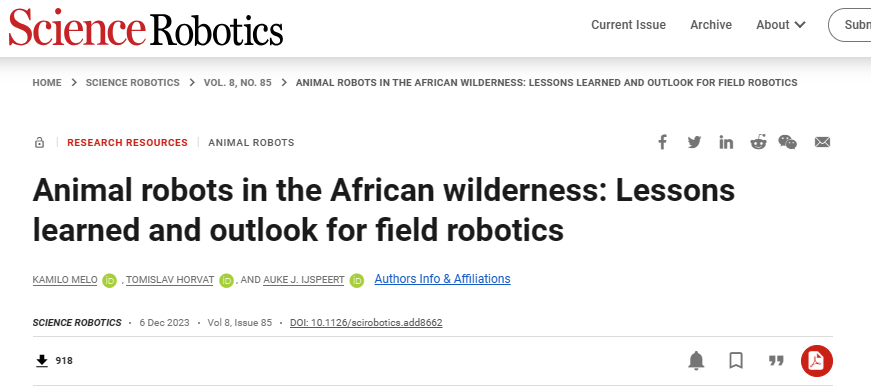Open the cite quotation-mark icon

point(776,361)
